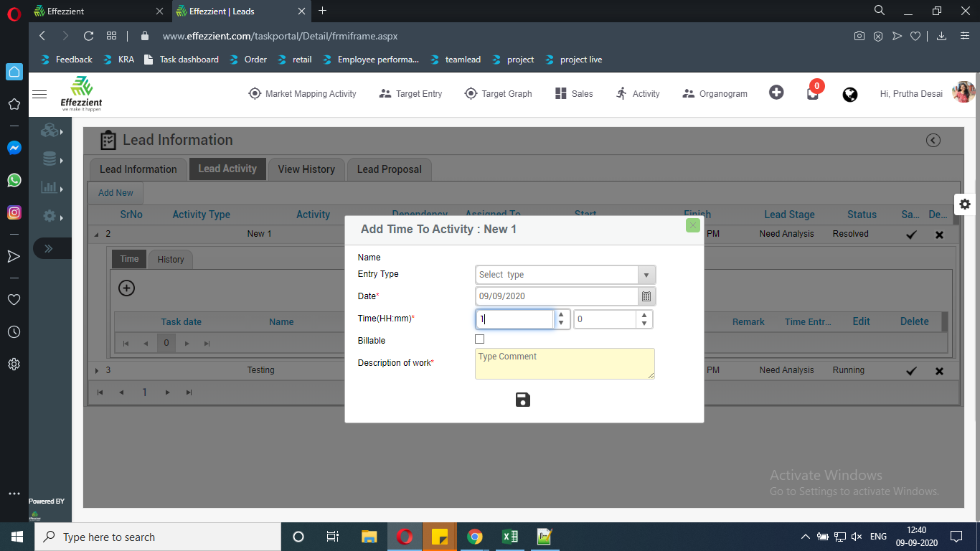Viewport: 980px width, 551px height.
Task: Click the globe icon in header
Action: [850, 94]
